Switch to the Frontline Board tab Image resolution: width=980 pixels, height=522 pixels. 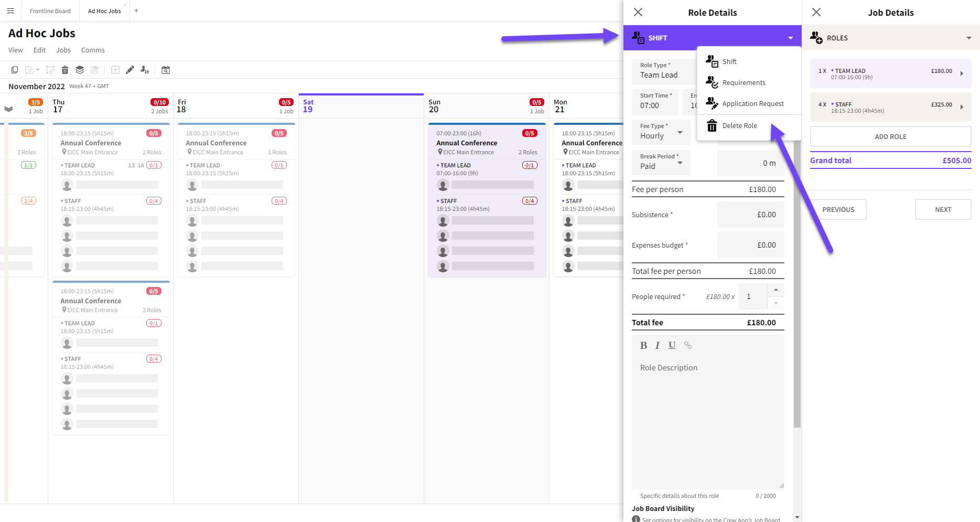(x=50, y=11)
